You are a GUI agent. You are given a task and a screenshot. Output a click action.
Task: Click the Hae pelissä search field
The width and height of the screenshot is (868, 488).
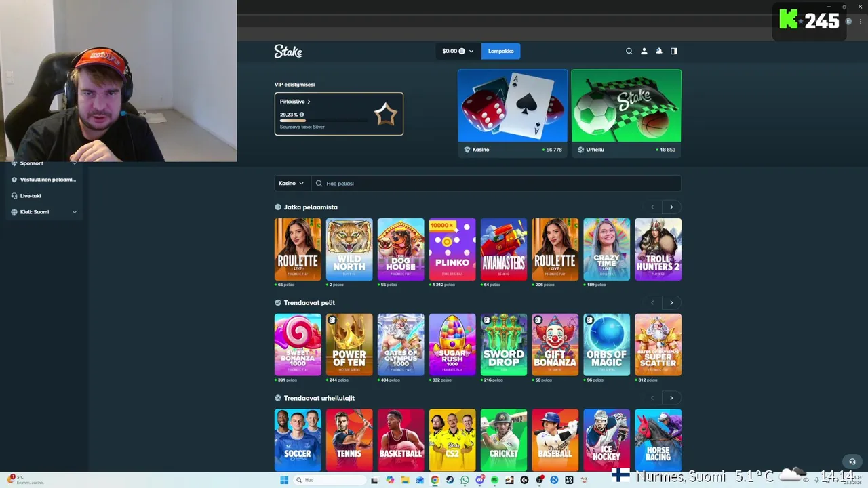(496, 183)
